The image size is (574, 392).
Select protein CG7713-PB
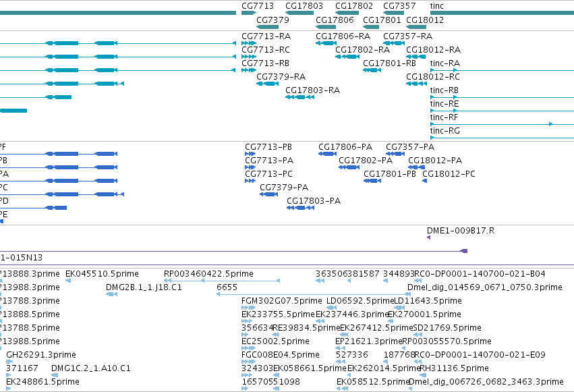250,154
